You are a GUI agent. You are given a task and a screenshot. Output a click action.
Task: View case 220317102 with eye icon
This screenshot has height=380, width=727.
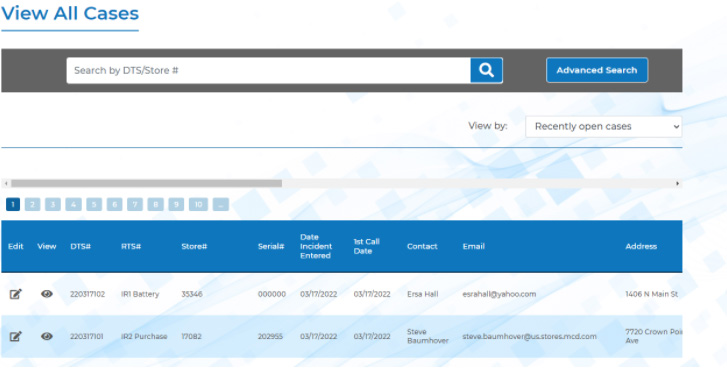[46, 294]
